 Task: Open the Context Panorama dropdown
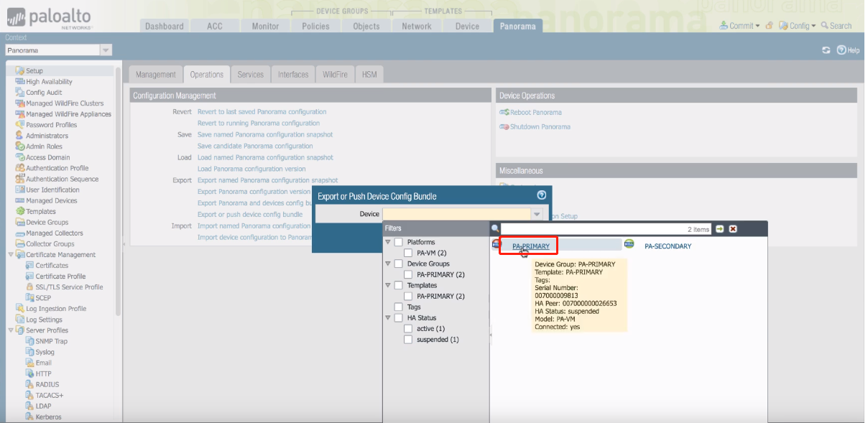106,50
